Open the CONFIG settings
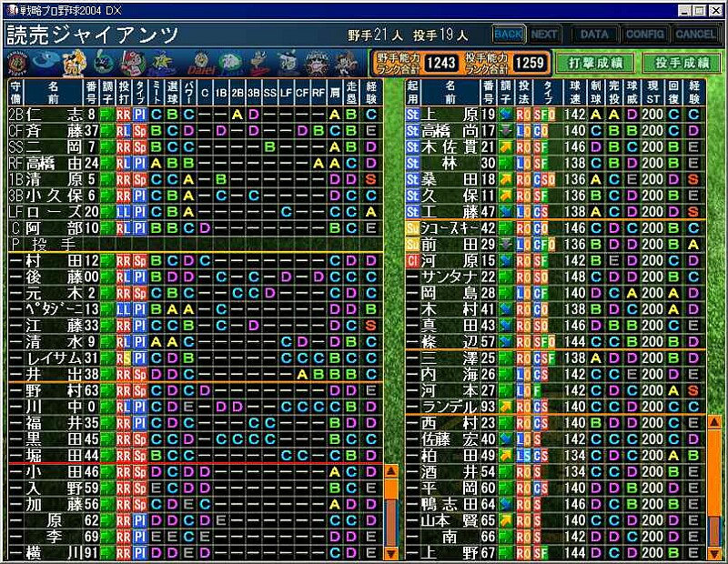The width and height of the screenshot is (728, 564). click(x=645, y=35)
